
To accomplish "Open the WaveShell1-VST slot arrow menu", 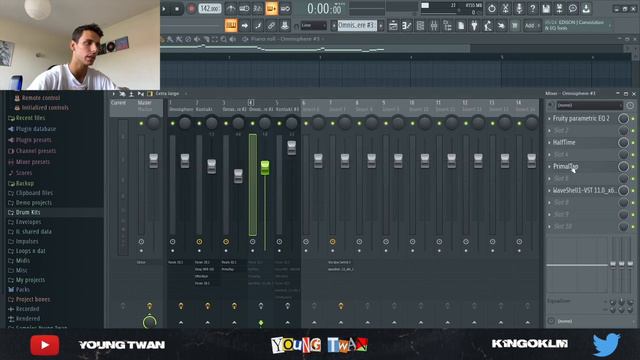I will pos(549,191).
